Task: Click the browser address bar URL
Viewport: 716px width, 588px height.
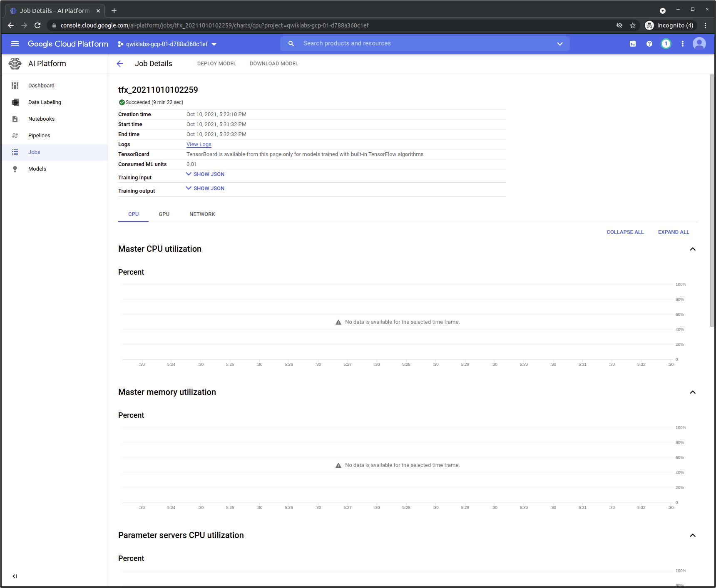Action: [215, 25]
